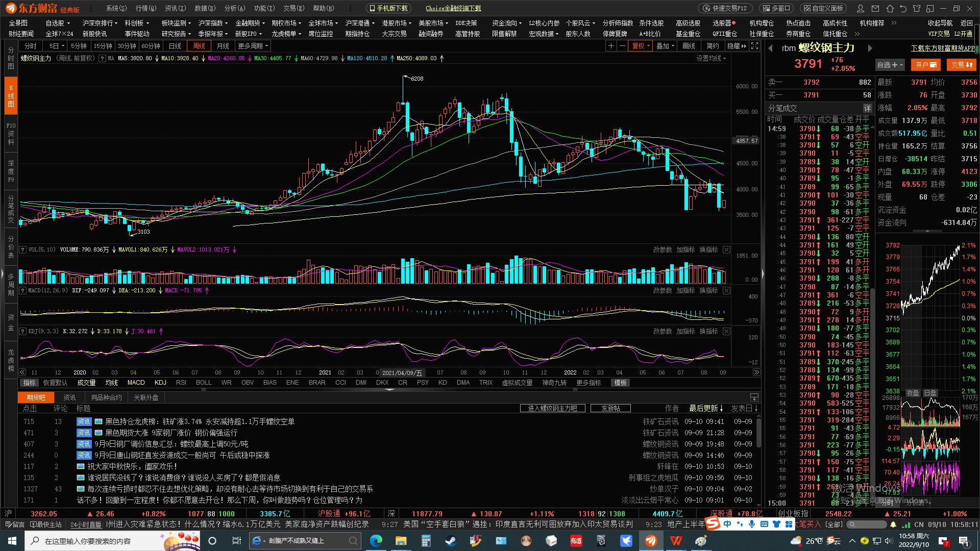Open 更多周期 period dropdown
This screenshot has height=551, width=980.
(x=253, y=46)
